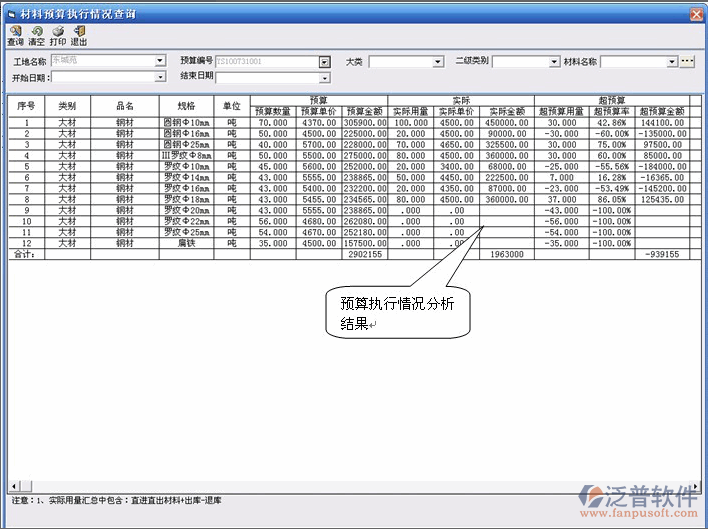708x529 pixels.
Task: Click the 品名 column header
Action: pos(124,106)
